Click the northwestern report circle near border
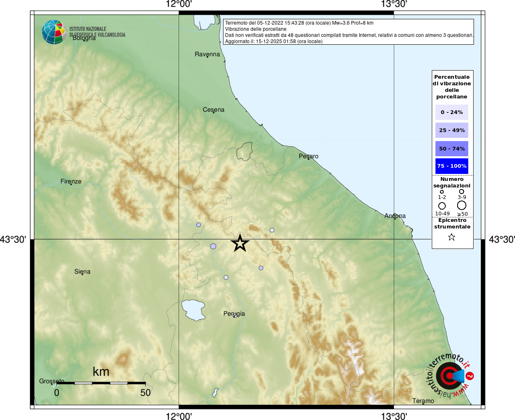515x420 pixels. (x=198, y=225)
